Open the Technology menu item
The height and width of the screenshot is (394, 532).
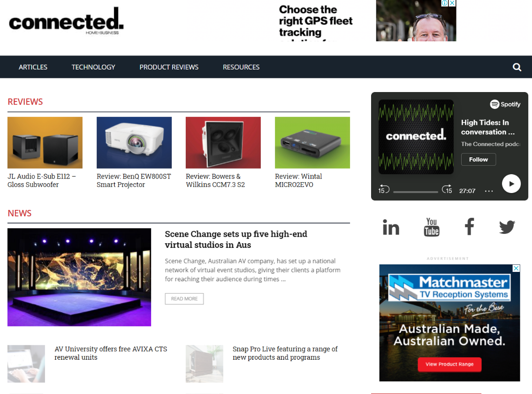(x=93, y=67)
